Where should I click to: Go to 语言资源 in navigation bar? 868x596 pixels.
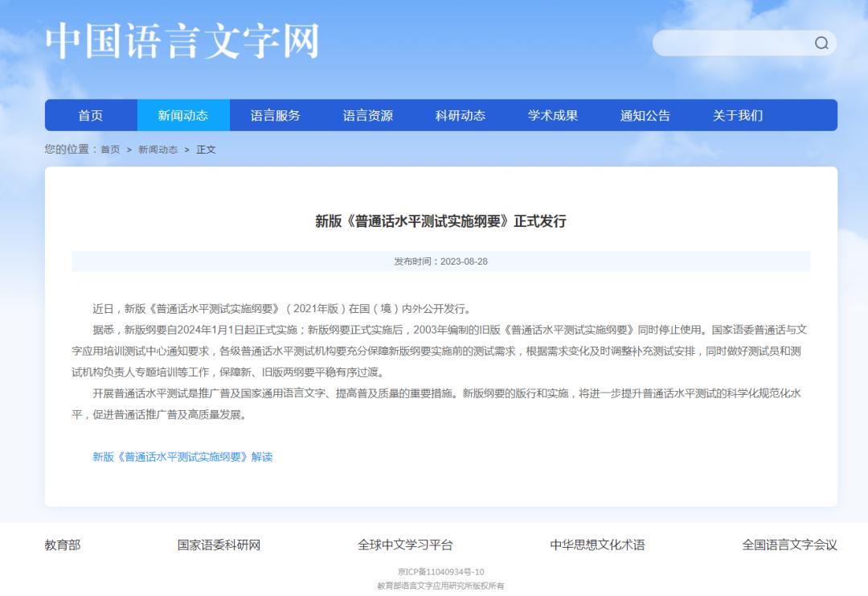[x=368, y=115]
